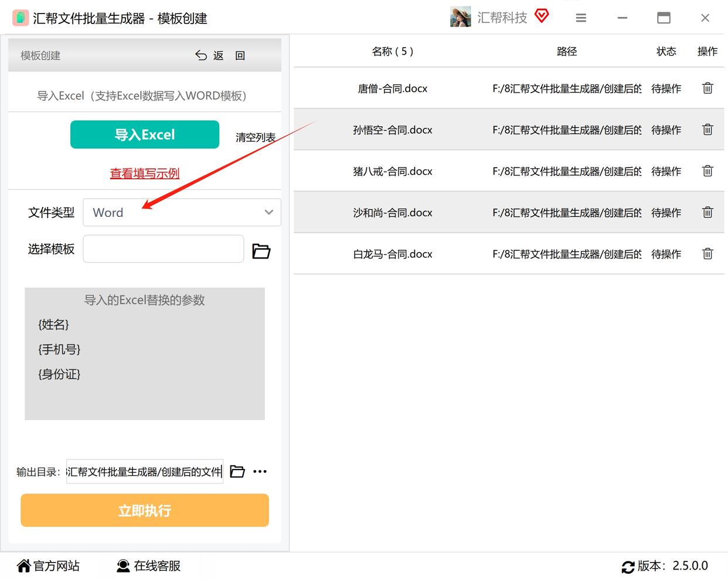Expand the 文件类型 Word dropdown
Screen dimensions: 728x579
point(182,212)
